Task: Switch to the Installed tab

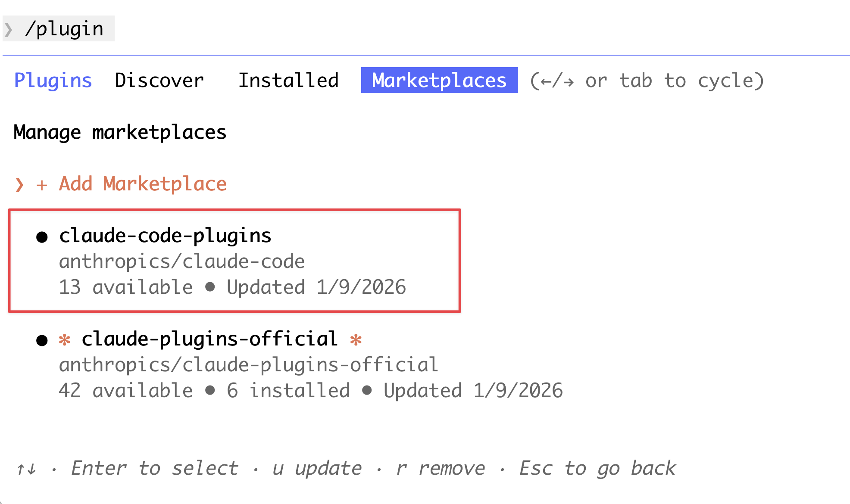Action: (288, 81)
